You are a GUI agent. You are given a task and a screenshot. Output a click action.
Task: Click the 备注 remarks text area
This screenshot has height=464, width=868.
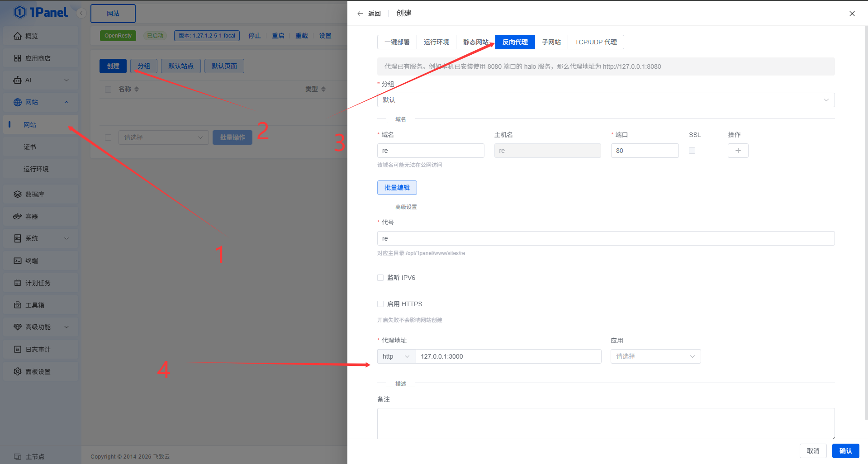click(606, 423)
